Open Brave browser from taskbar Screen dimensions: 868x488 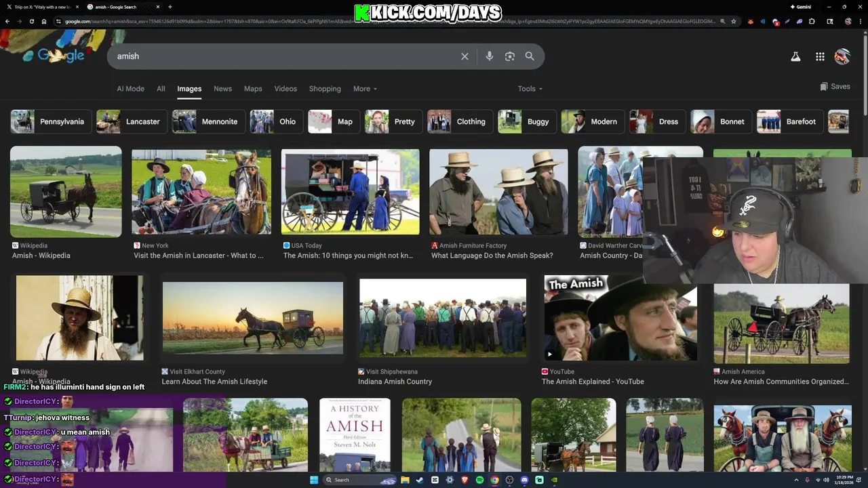[x=465, y=480]
